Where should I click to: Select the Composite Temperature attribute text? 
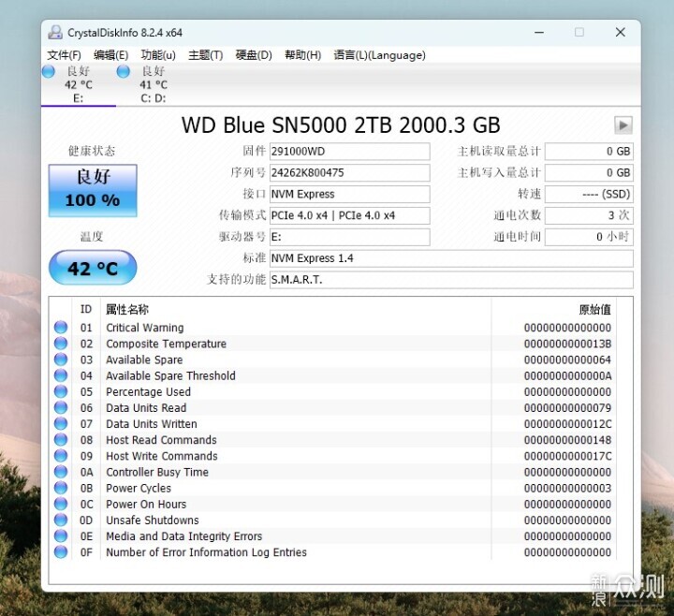click(166, 344)
